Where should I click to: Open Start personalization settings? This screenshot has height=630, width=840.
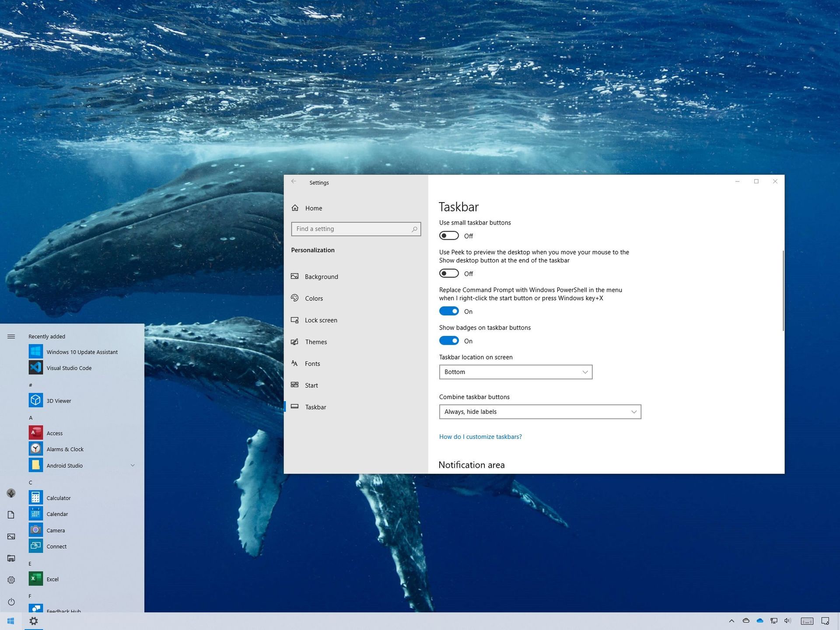[x=311, y=385]
